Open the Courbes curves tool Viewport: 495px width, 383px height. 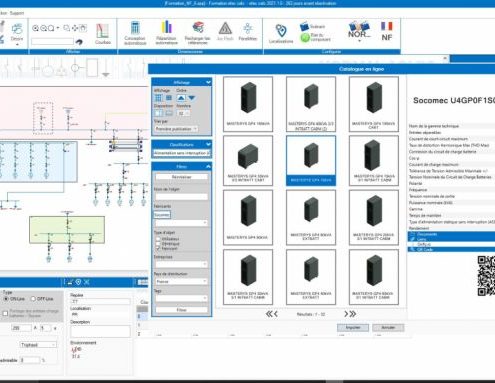[102, 34]
